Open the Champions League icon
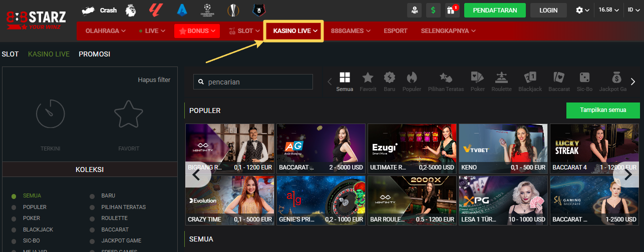The width and height of the screenshot is (644, 252). 207,9
